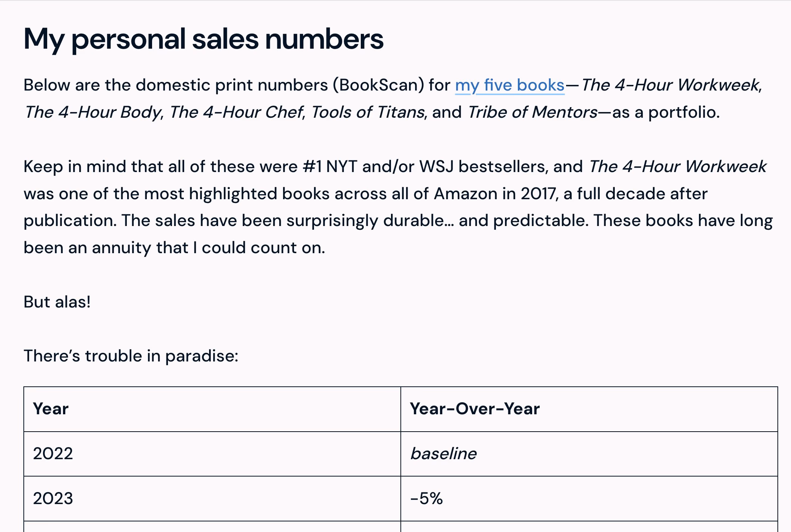Click "The 4-Hour Workweek" in the second paragraph

point(678,166)
